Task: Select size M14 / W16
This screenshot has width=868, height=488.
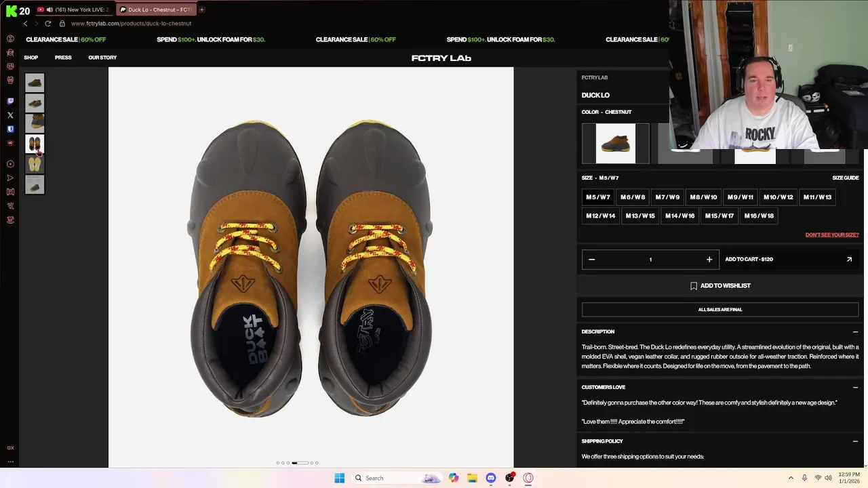Action: tap(680, 216)
